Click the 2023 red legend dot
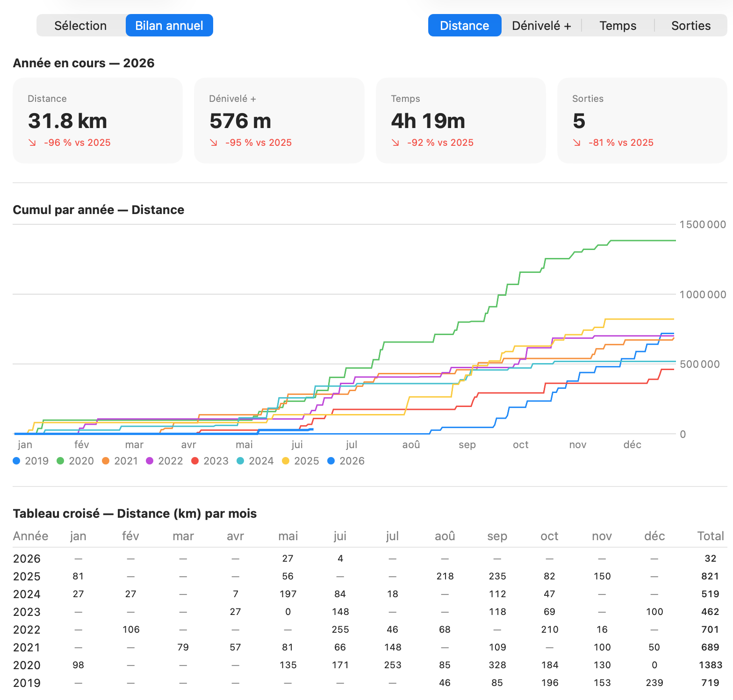This screenshot has width=733, height=700. (x=195, y=461)
